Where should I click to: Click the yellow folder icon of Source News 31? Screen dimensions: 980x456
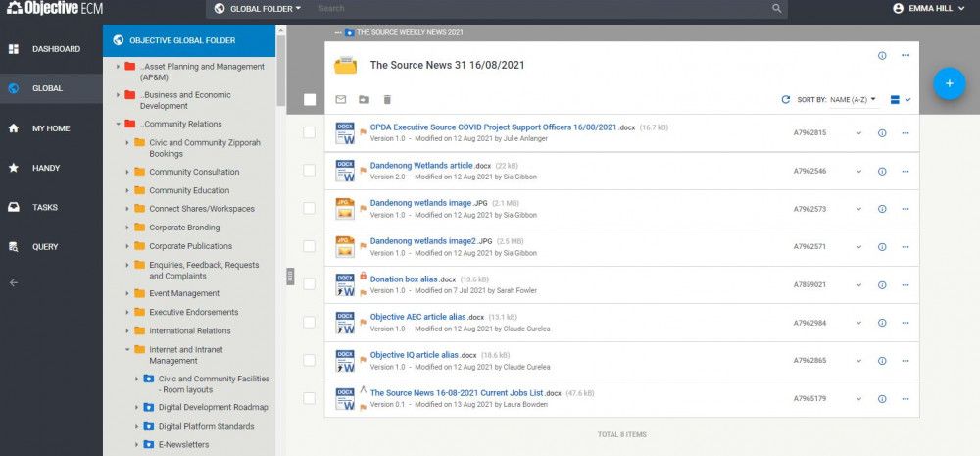coord(345,65)
